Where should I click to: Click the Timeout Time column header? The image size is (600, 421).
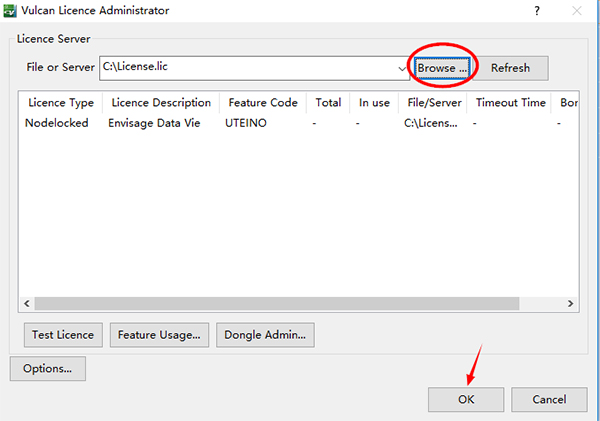click(510, 103)
